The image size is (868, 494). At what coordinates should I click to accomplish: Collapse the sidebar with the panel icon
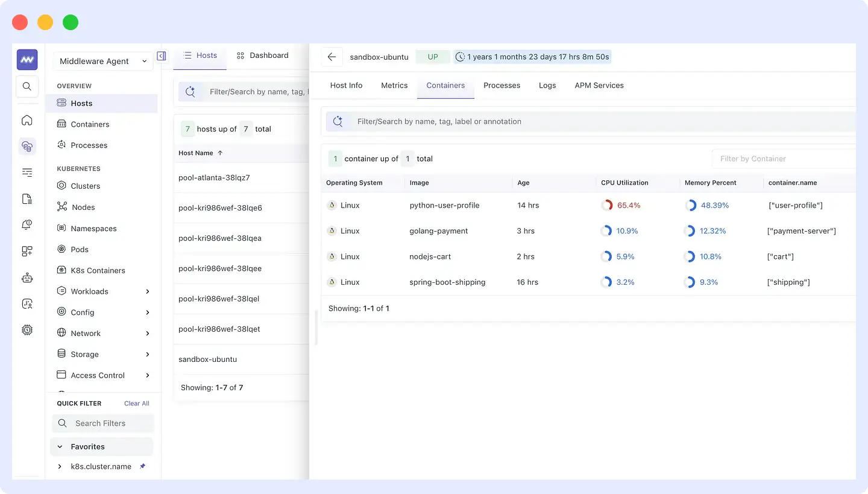click(162, 56)
